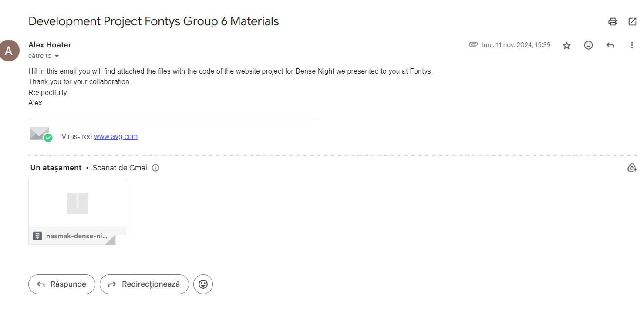
Task: Click the sender name Alex Hoater
Action: pyautogui.click(x=50, y=45)
